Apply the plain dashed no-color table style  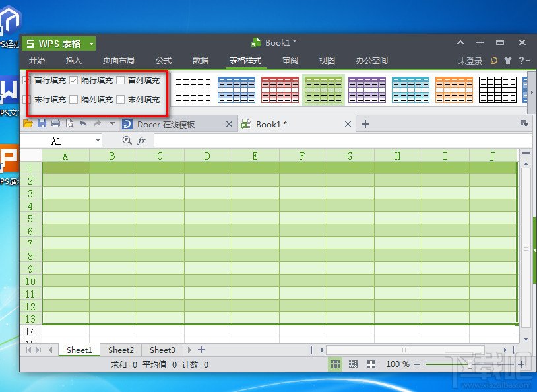(x=193, y=90)
